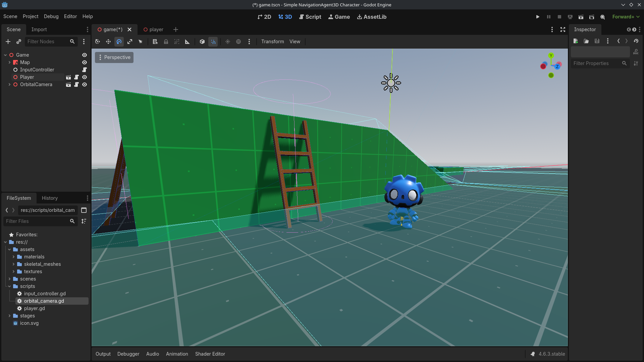Toggle visibility of Player node

tap(85, 77)
